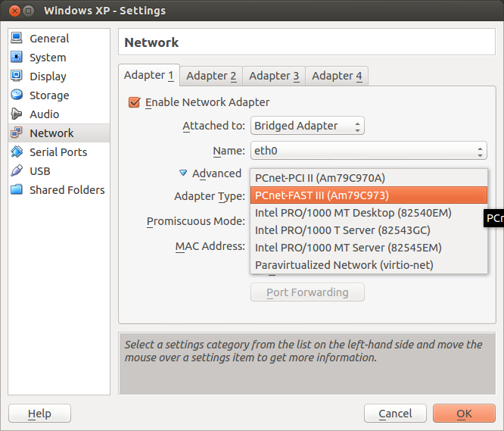Open Audio settings via speaker icon
This screenshot has height=431, width=504.
click(x=17, y=114)
